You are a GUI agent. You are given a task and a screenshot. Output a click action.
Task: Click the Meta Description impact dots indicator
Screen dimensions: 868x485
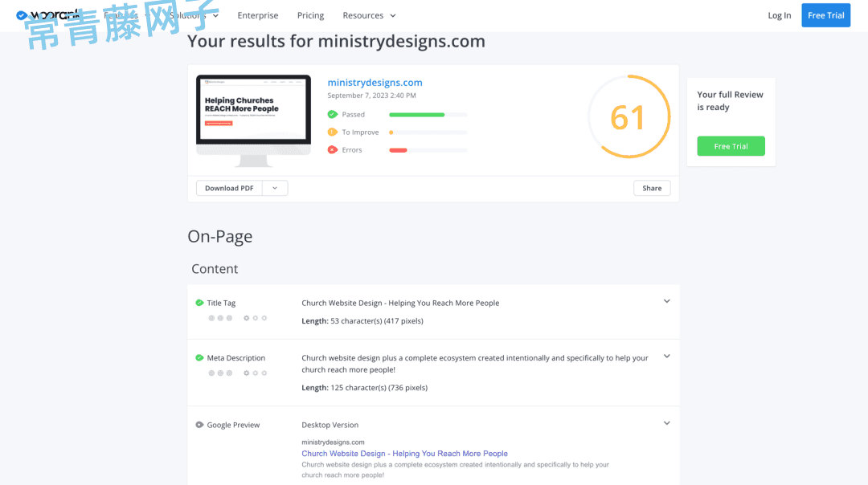tap(220, 373)
